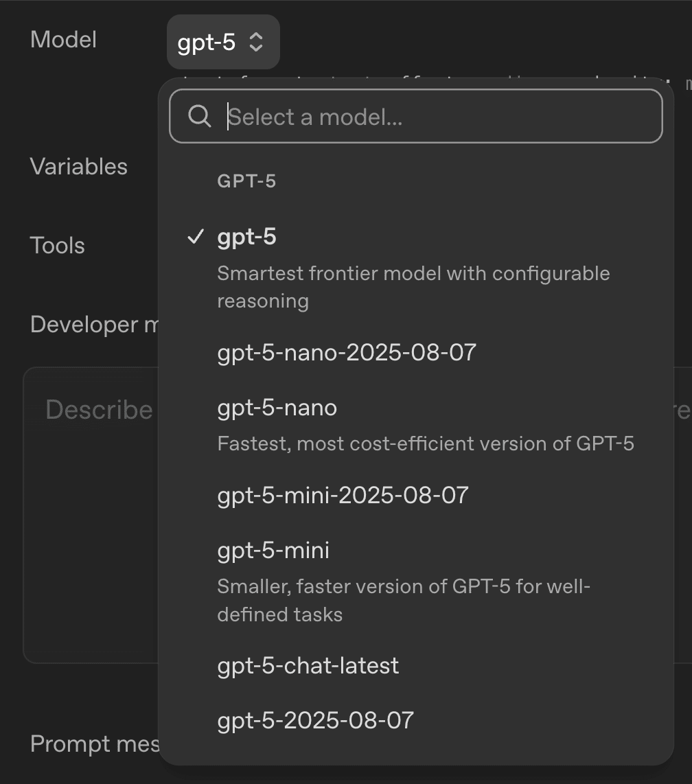This screenshot has height=784, width=692.
Task: Select gpt-5-mini-2025-08-07 from the list
Action: pos(343,495)
